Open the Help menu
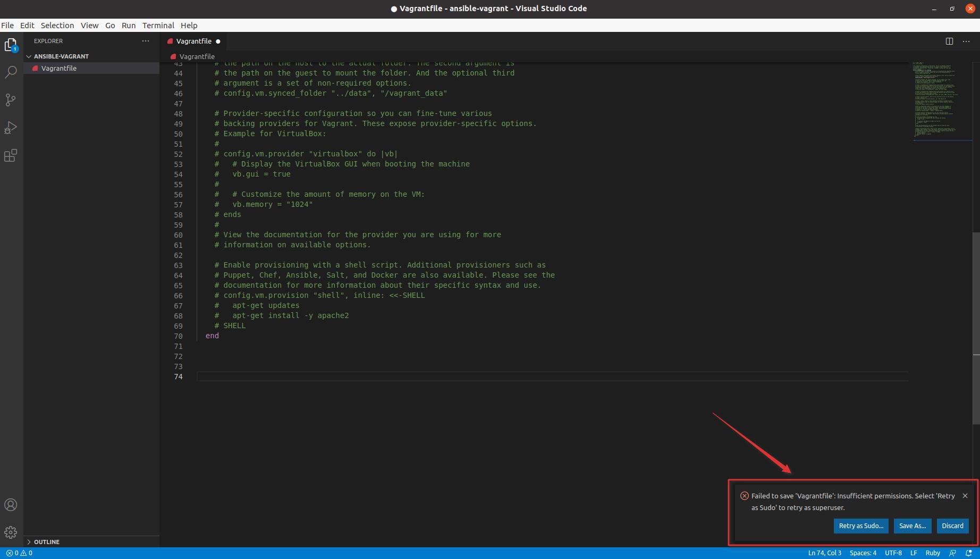This screenshot has height=559, width=980. 189,25
